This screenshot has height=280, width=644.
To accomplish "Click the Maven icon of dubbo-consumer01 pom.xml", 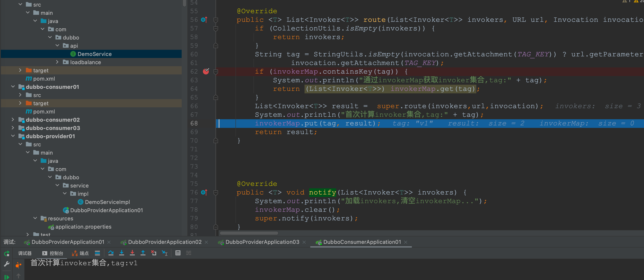I will tap(29, 111).
